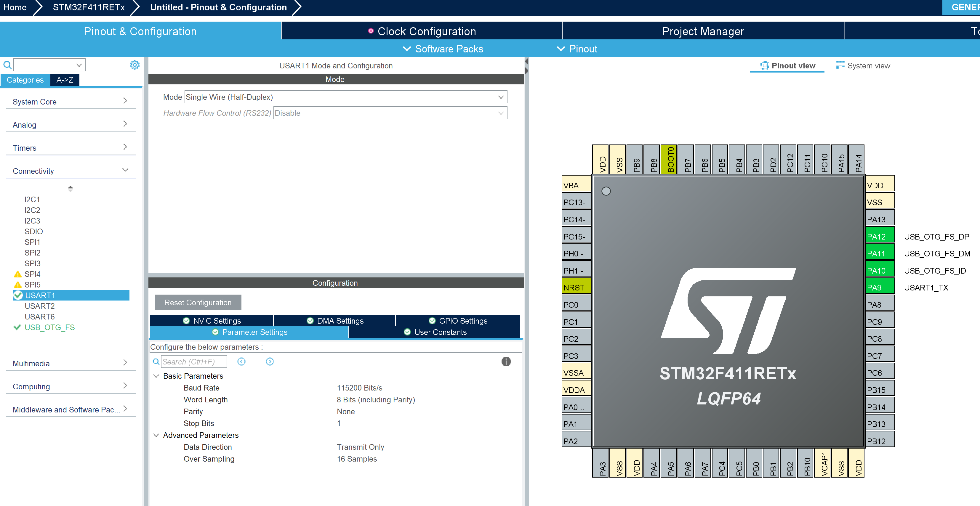Click the next search result arrow

(x=270, y=362)
